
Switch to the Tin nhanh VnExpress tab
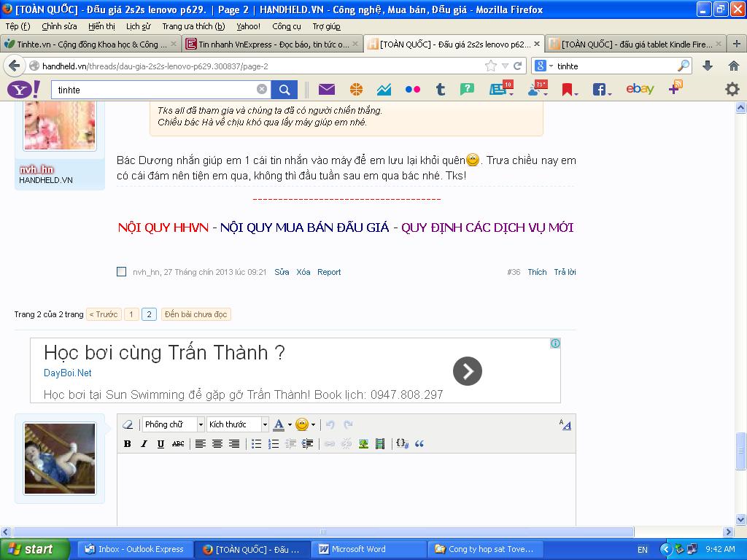[270, 44]
